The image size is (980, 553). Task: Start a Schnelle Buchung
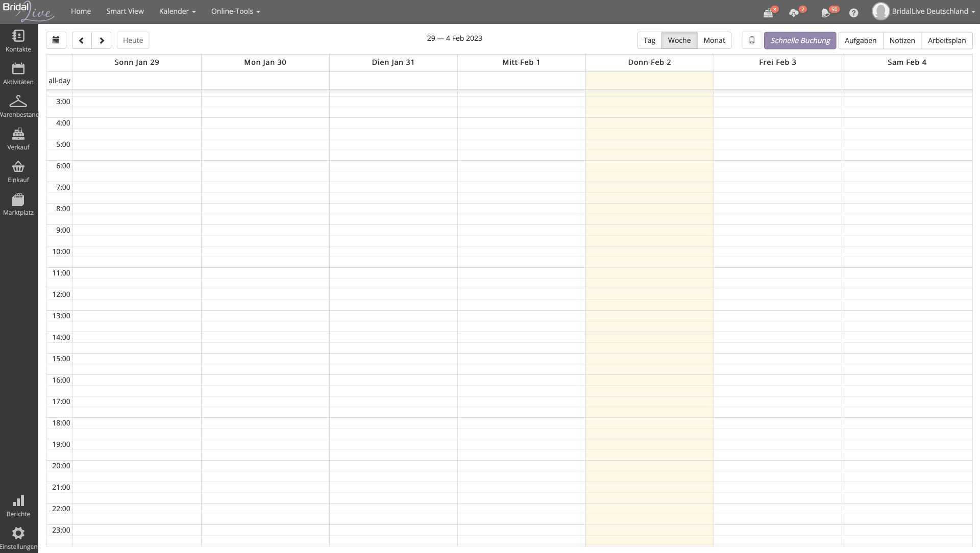pos(800,40)
